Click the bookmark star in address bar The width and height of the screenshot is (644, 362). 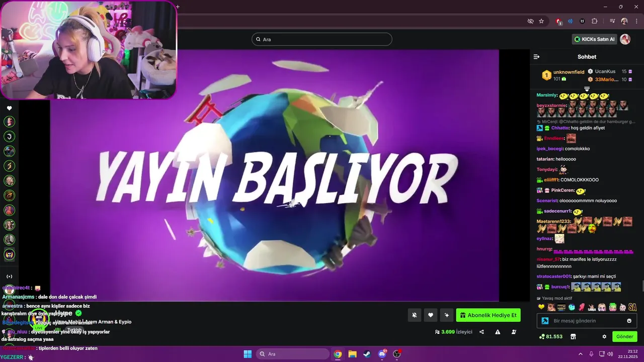pyautogui.click(x=541, y=21)
